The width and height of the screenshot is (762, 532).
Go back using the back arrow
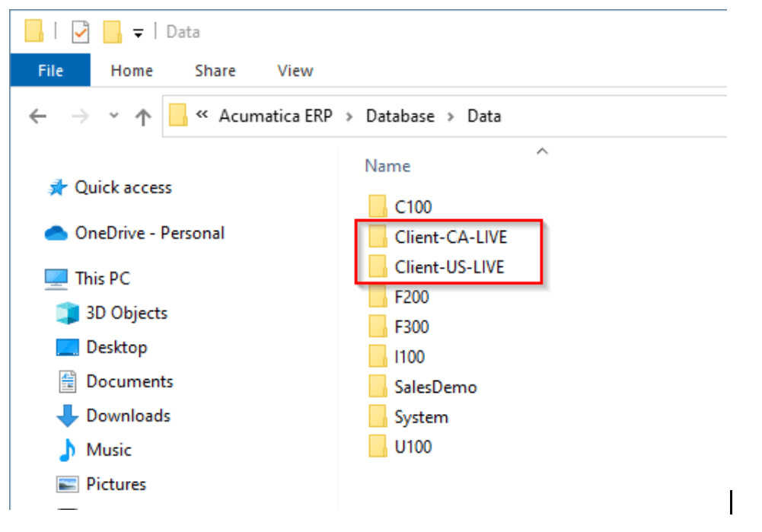click(38, 116)
